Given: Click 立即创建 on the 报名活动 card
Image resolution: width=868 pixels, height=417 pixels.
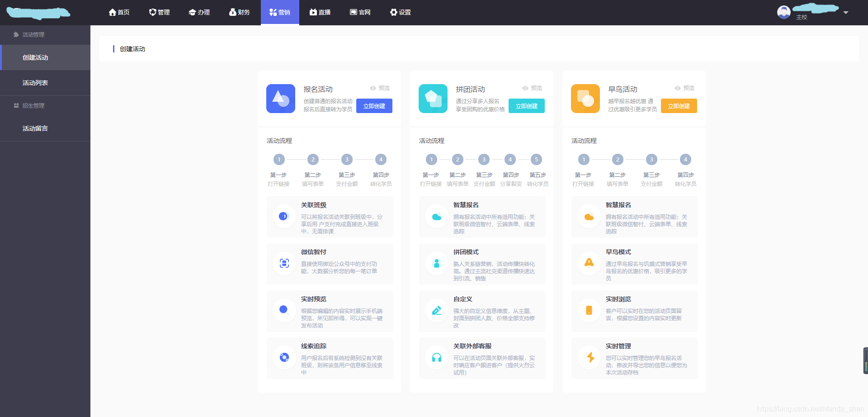Looking at the screenshot, I should point(374,105).
